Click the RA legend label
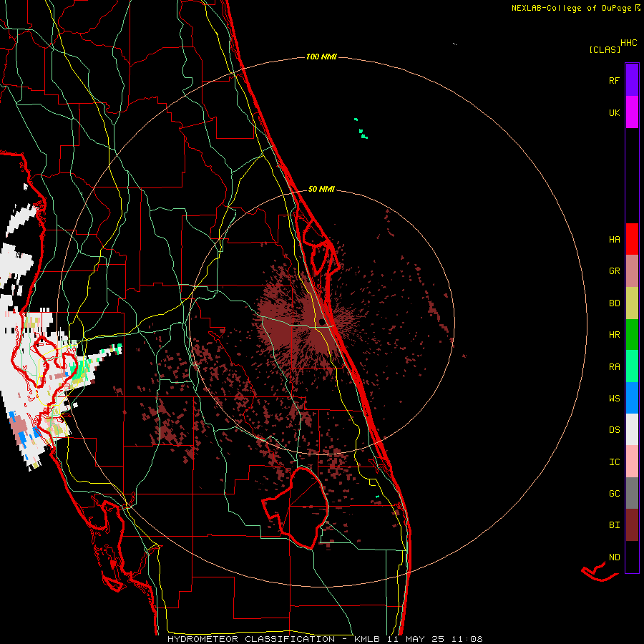This screenshot has height=644, width=644. [x=614, y=366]
